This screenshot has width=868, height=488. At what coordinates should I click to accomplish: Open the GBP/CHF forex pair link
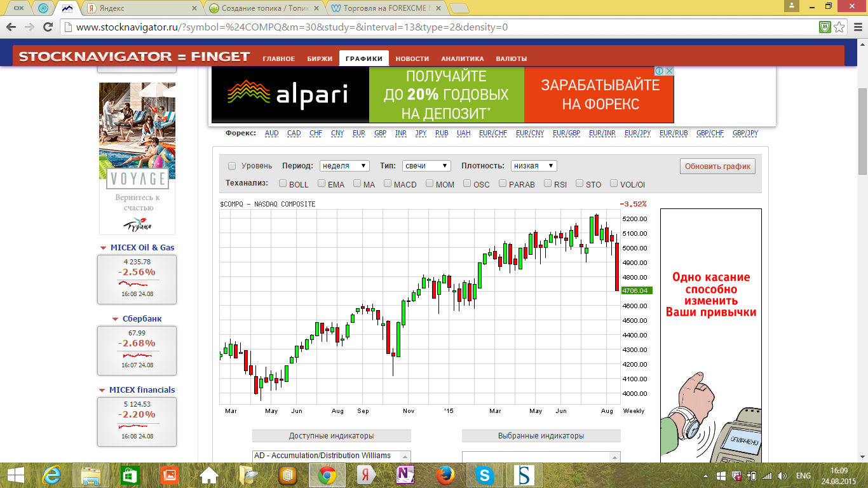pos(710,133)
